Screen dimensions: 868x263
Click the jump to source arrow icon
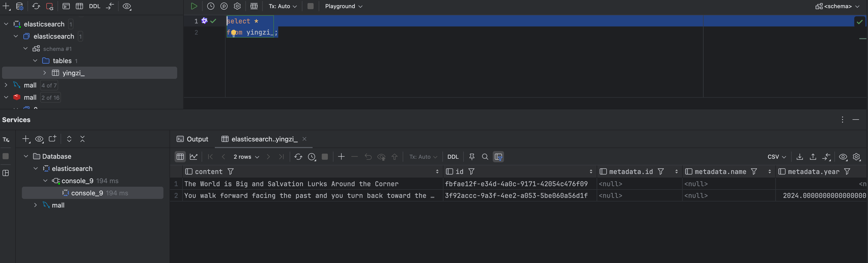tap(110, 6)
